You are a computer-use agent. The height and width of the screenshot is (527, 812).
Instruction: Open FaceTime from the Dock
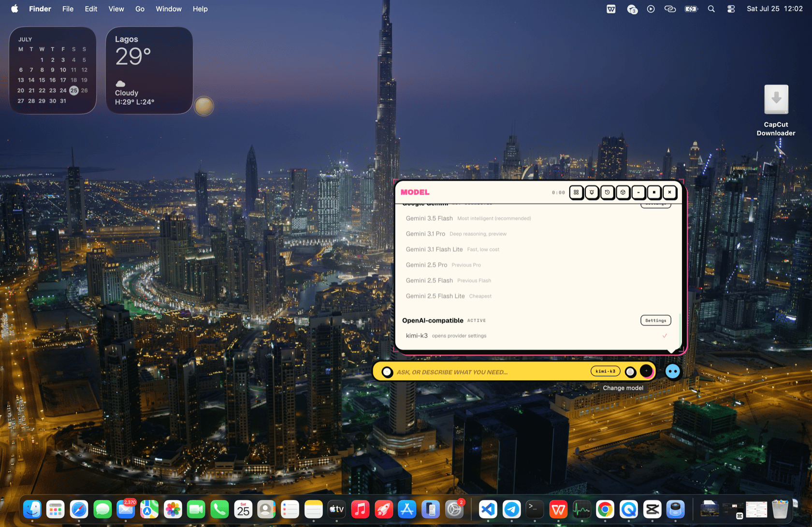(196, 509)
